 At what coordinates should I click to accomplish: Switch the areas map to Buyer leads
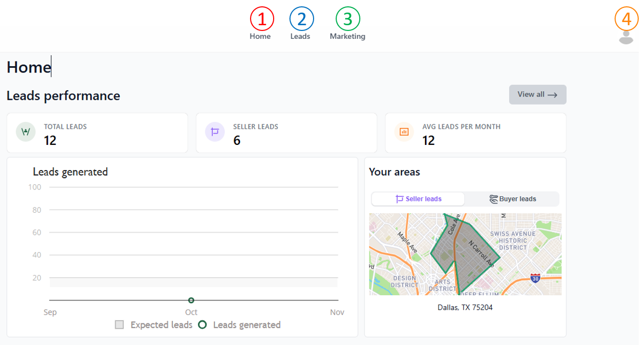click(x=513, y=199)
